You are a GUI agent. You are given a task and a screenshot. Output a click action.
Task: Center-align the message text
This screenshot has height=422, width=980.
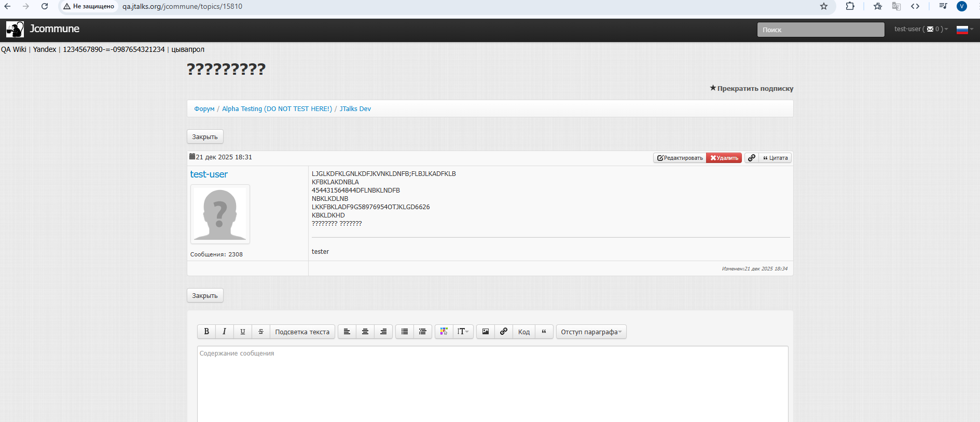365,332
